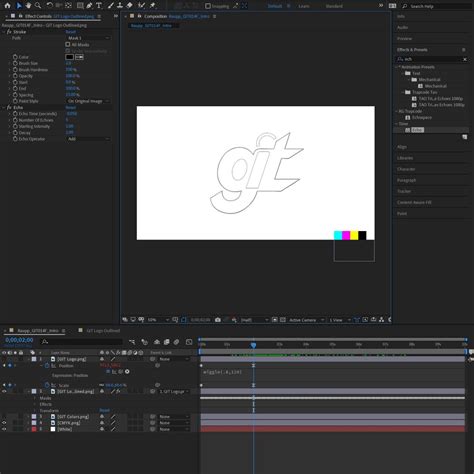This screenshot has width=474, height=474.
Task: Enable the All Masks checkbox
Action: 68,44
